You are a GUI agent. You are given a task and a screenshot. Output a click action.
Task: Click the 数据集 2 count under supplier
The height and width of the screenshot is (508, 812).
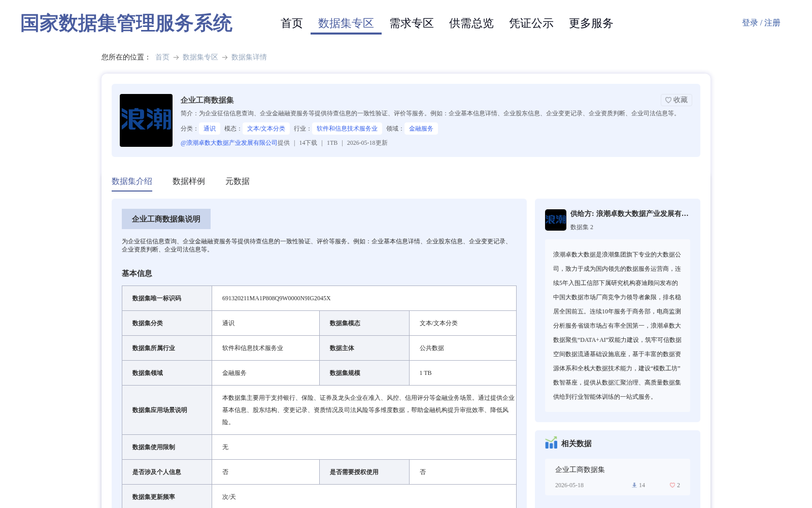[582, 227]
